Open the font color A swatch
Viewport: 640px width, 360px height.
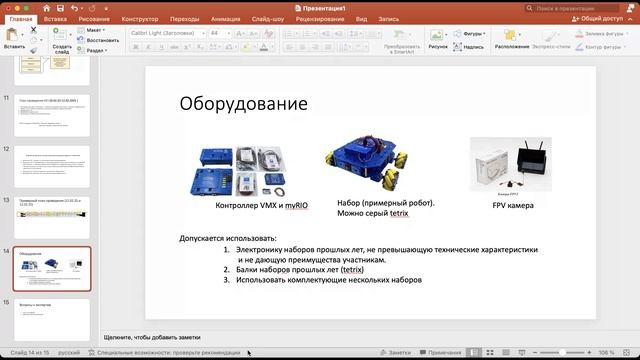pyautogui.click(x=264, y=47)
